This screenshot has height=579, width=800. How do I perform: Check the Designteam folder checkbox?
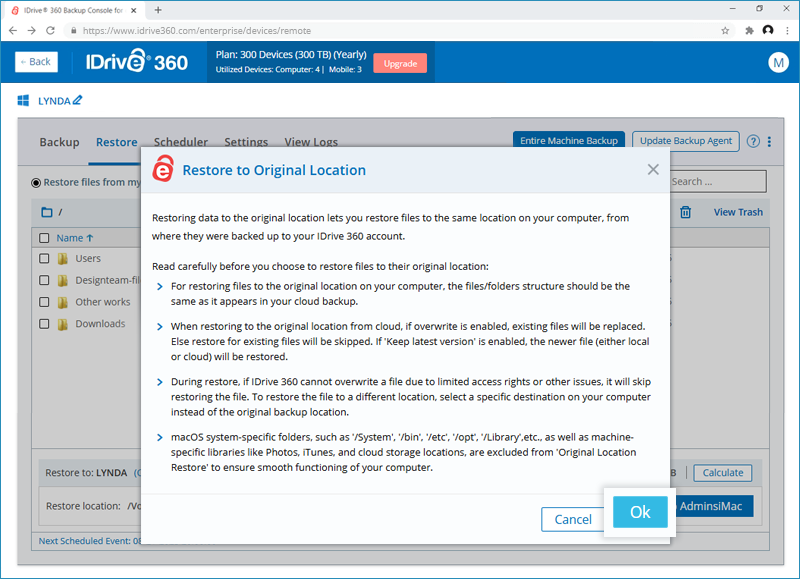(x=44, y=280)
